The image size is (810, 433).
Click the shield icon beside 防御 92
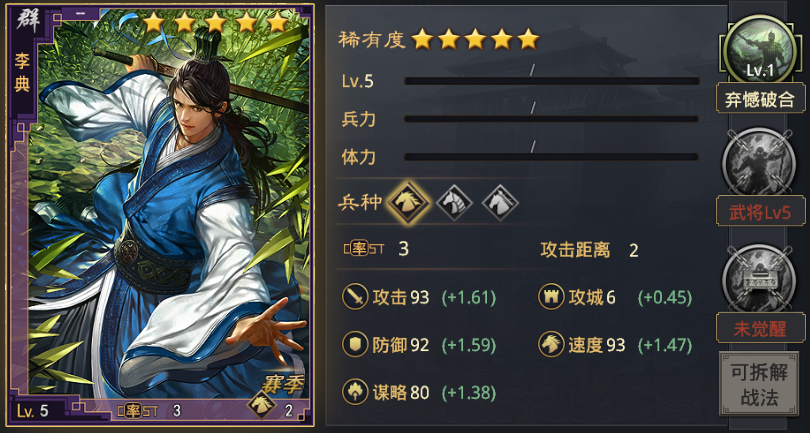click(355, 345)
